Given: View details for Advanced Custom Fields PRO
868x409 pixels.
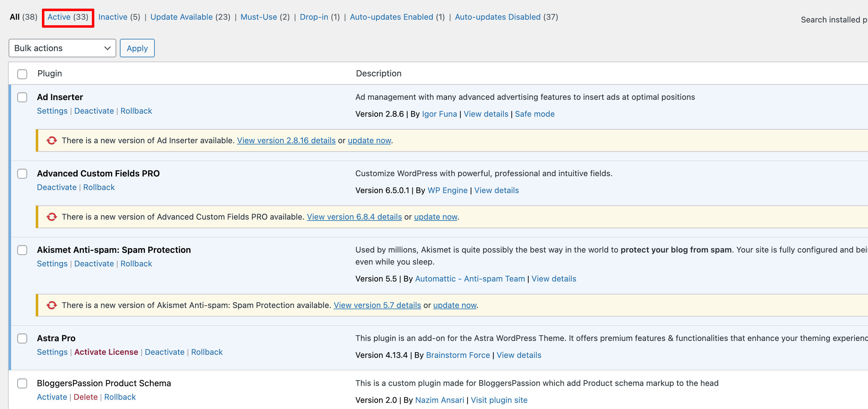Looking at the screenshot, I should point(496,191).
